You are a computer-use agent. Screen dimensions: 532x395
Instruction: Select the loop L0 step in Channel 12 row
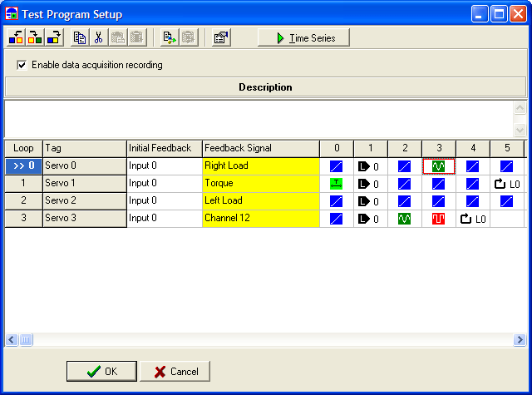(x=473, y=219)
